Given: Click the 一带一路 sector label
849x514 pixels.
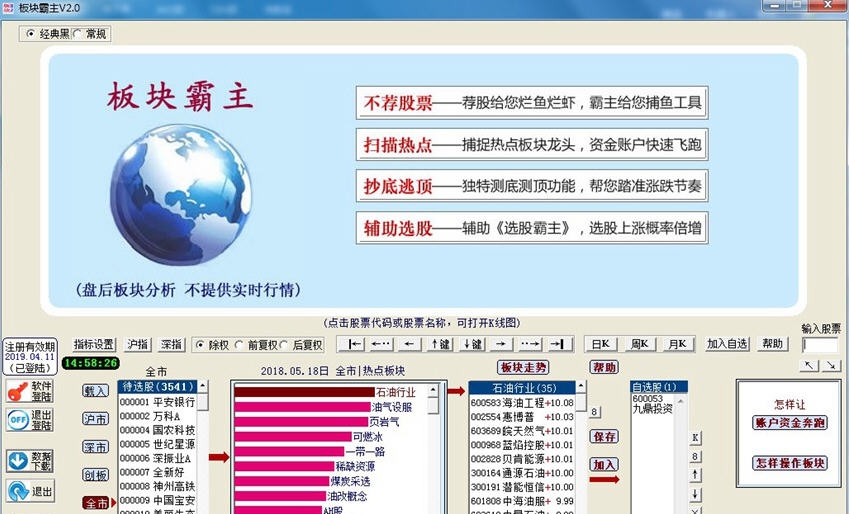Looking at the screenshot, I should (365, 451).
